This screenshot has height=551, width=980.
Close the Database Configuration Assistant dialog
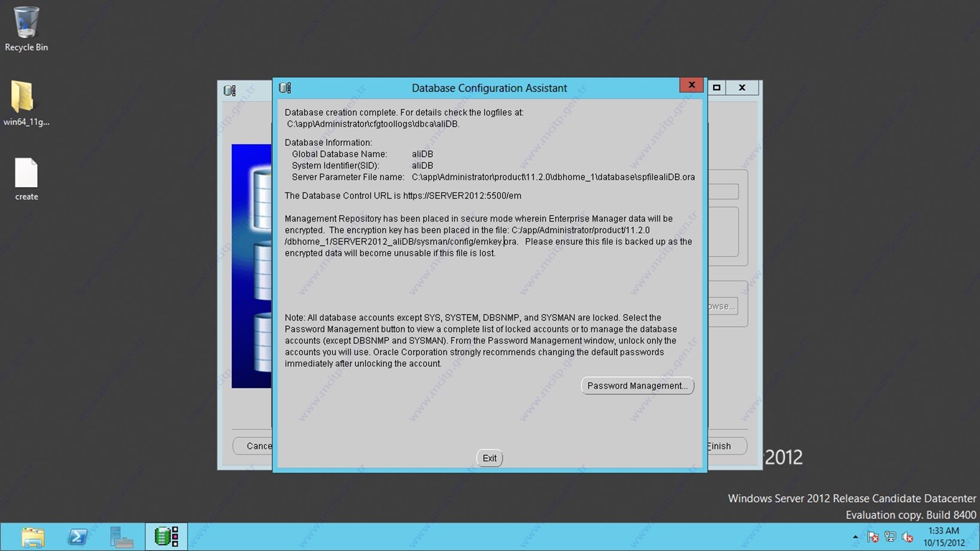691,85
